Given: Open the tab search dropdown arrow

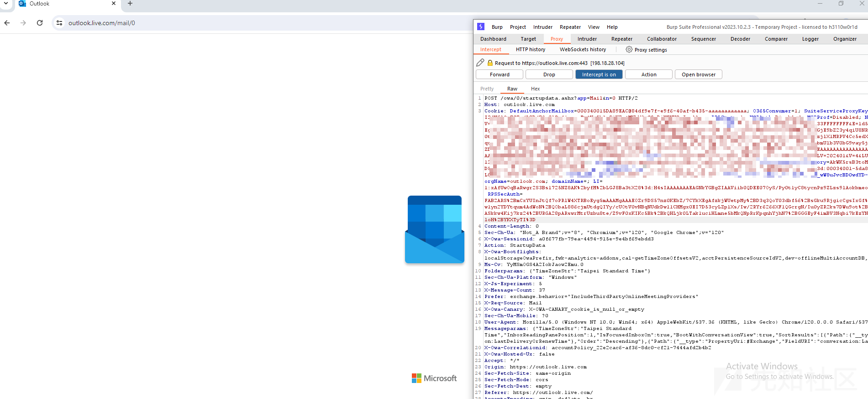Looking at the screenshot, I should [6, 3].
